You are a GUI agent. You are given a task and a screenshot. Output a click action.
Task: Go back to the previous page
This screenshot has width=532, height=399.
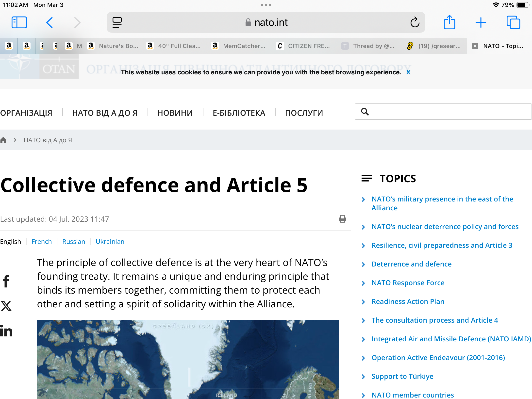click(x=50, y=22)
